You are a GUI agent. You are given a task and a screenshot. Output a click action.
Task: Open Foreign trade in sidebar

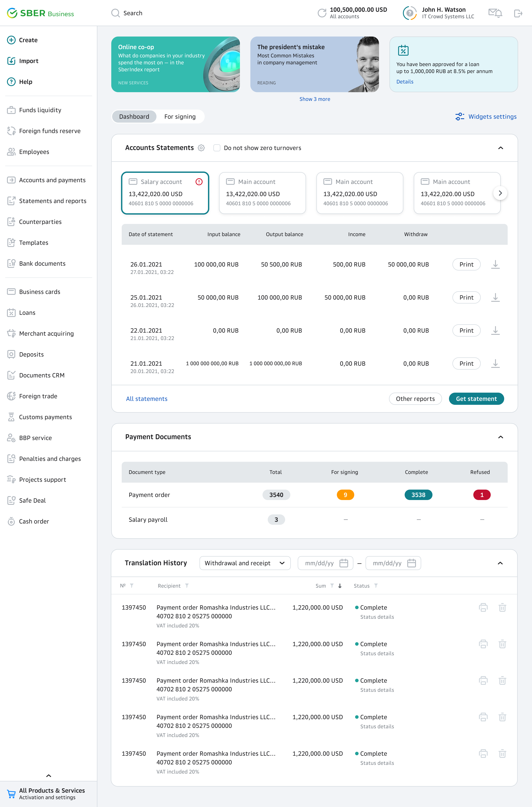tap(38, 396)
